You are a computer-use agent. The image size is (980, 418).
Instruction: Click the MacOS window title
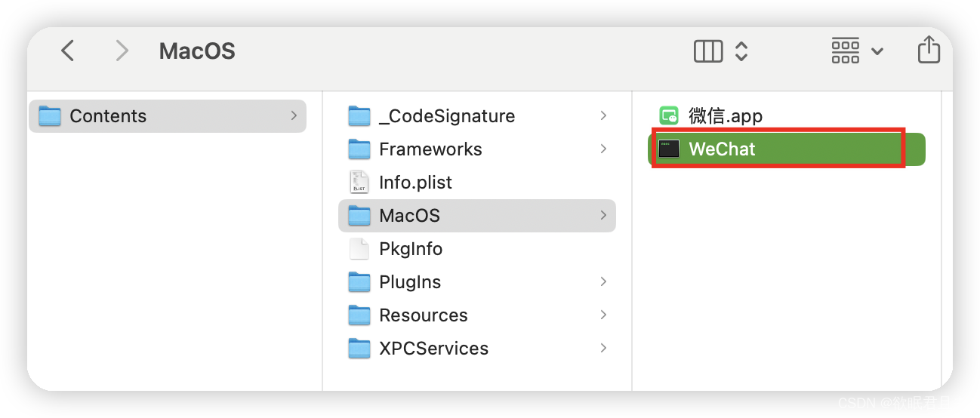coord(197,51)
